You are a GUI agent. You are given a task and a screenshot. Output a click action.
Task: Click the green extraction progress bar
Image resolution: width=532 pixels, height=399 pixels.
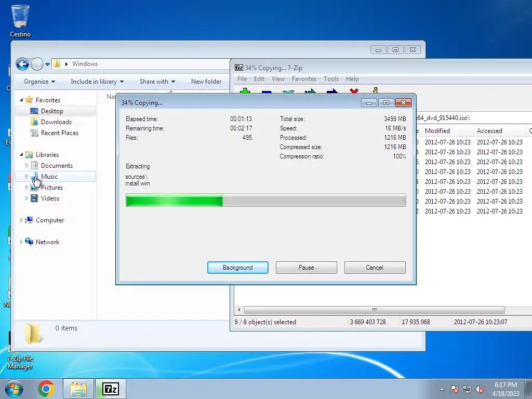pyautogui.click(x=265, y=200)
